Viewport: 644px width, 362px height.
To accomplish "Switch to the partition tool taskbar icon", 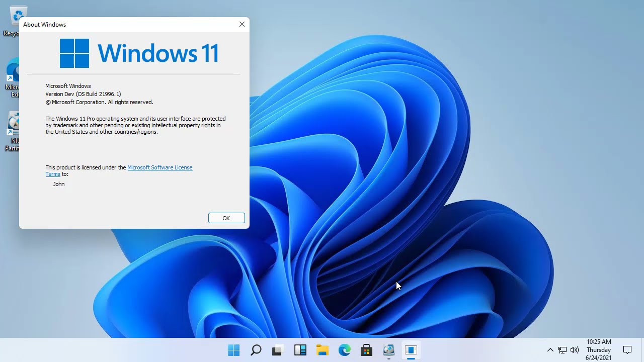I will 388,350.
